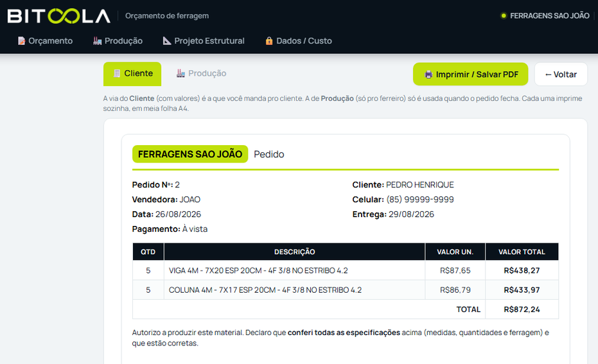This screenshot has height=364, width=598.
Task: Click the "Orçamento de ferragem" subtitle
Action: pyautogui.click(x=167, y=15)
